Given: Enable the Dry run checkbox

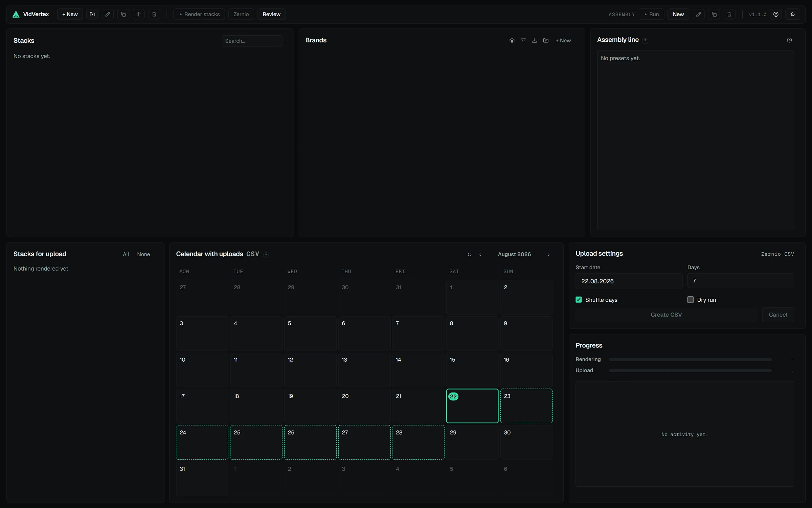Looking at the screenshot, I should point(691,300).
